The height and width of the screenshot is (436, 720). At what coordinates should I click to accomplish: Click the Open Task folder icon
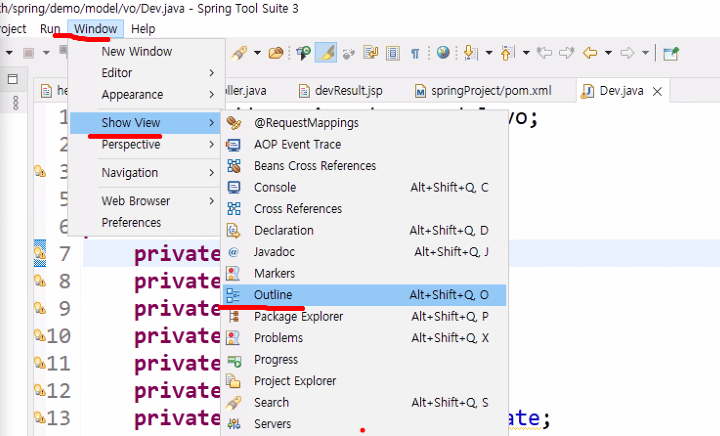[276, 53]
